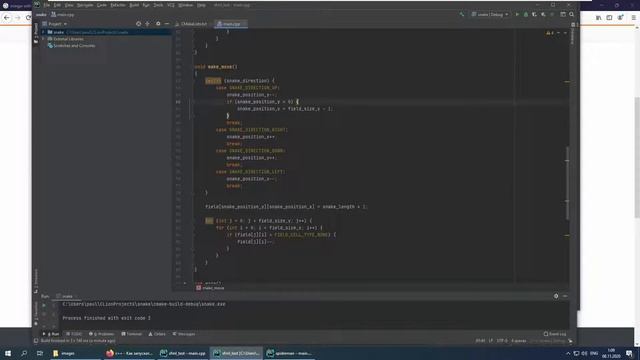Open the View menu
This screenshot has width=640, height=360.
point(69,5)
